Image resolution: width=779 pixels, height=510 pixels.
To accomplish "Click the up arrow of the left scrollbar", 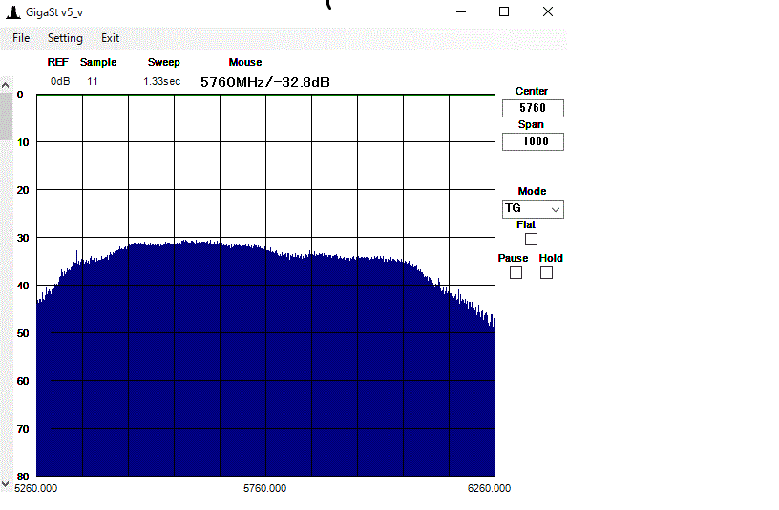I will (x=5, y=86).
